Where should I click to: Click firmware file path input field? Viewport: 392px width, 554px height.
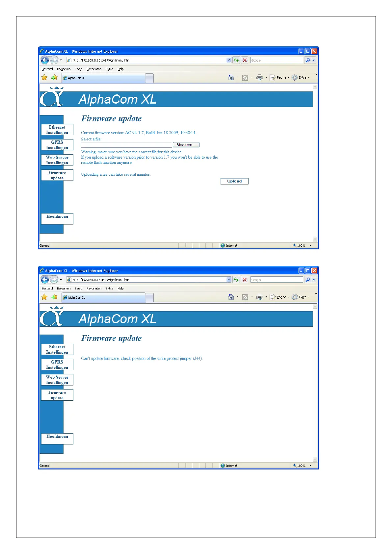pyautogui.click(x=126, y=145)
